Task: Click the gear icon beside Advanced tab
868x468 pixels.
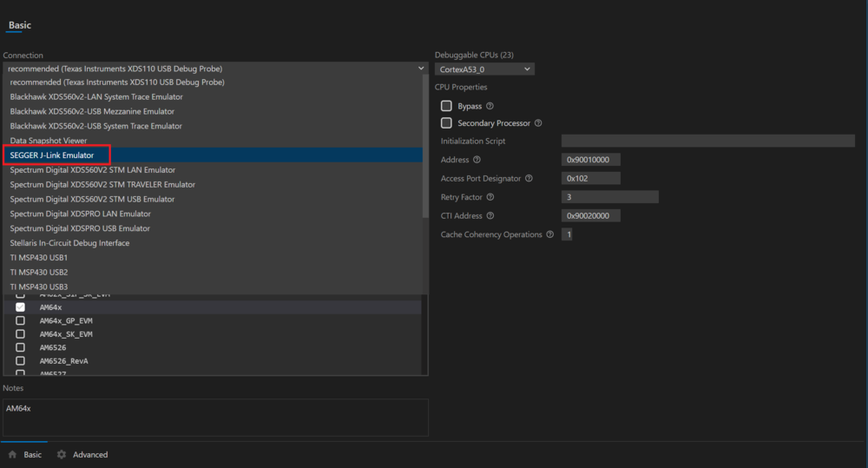Action: click(x=62, y=454)
